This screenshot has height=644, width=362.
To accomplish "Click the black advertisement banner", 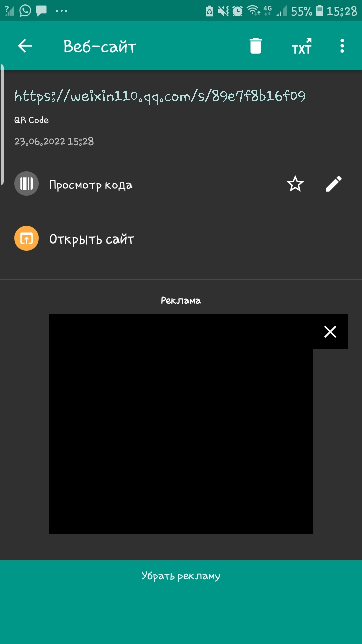I will point(180,424).
